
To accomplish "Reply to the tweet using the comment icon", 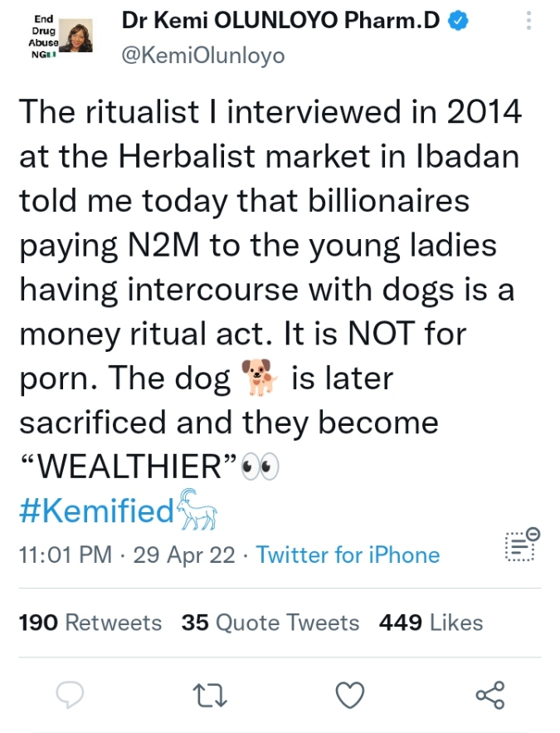I will [72, 695].
